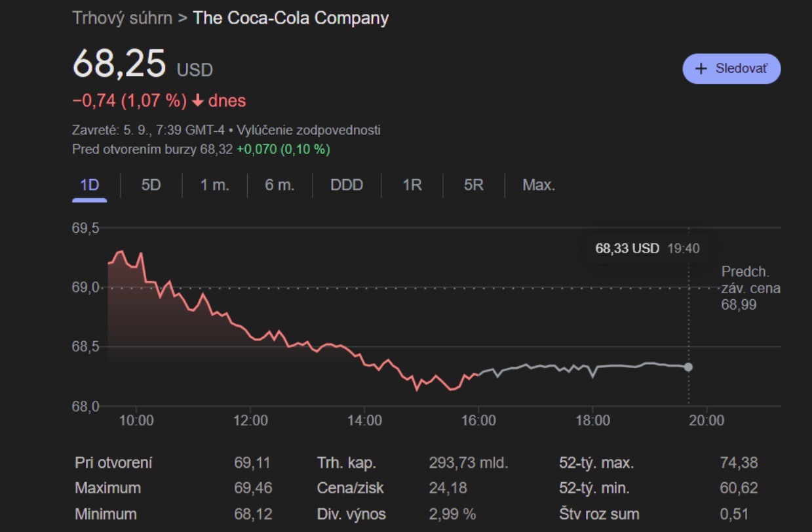Open the Trhový súhrn breadcrumb link
This screenshot has width=812, height=532.
point(122,18)
